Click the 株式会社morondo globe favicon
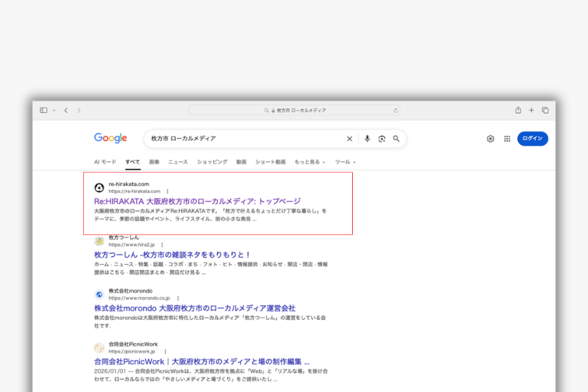588x392 pixels. [99, 295]
